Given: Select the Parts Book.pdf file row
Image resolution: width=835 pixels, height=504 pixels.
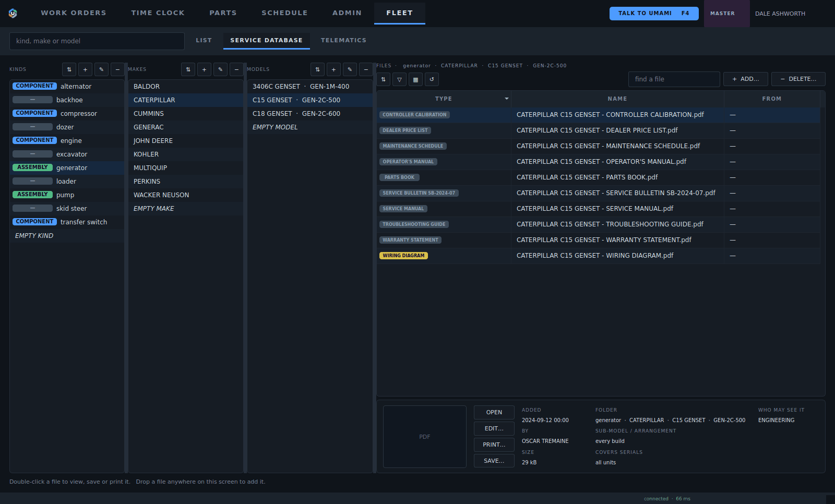Looking at the screenshot, I should [x=598, y=177].
